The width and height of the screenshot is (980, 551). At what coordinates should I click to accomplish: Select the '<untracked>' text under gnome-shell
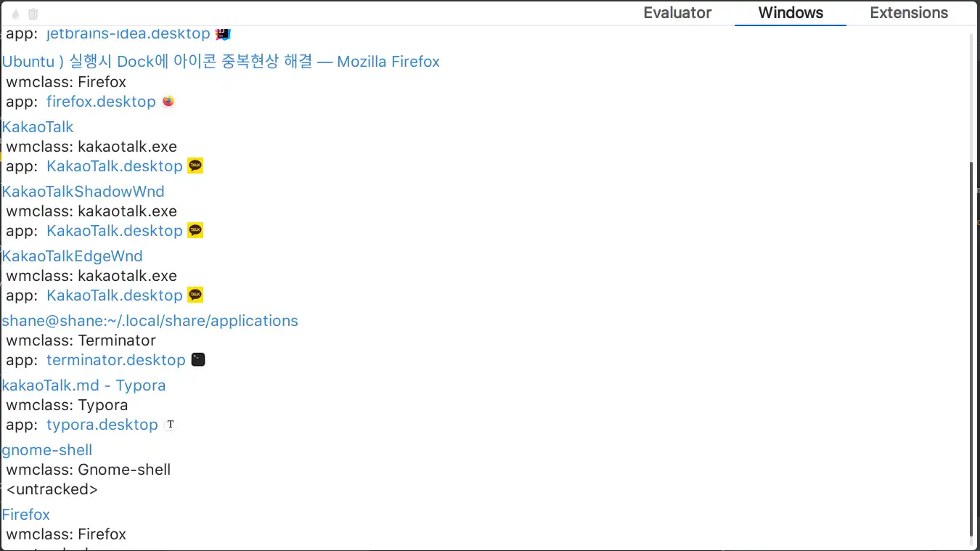tap(52, 489)
